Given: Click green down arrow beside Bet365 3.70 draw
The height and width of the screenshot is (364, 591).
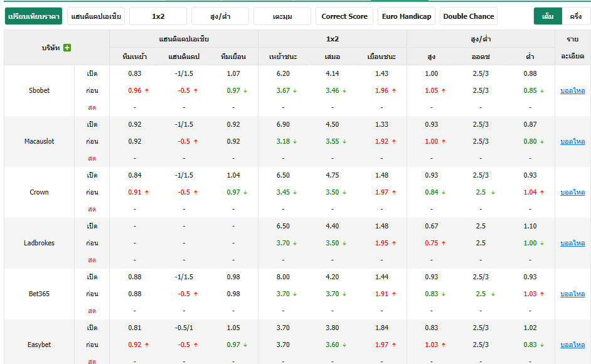Looking at the screenshot, I should [x=344, y=294].
